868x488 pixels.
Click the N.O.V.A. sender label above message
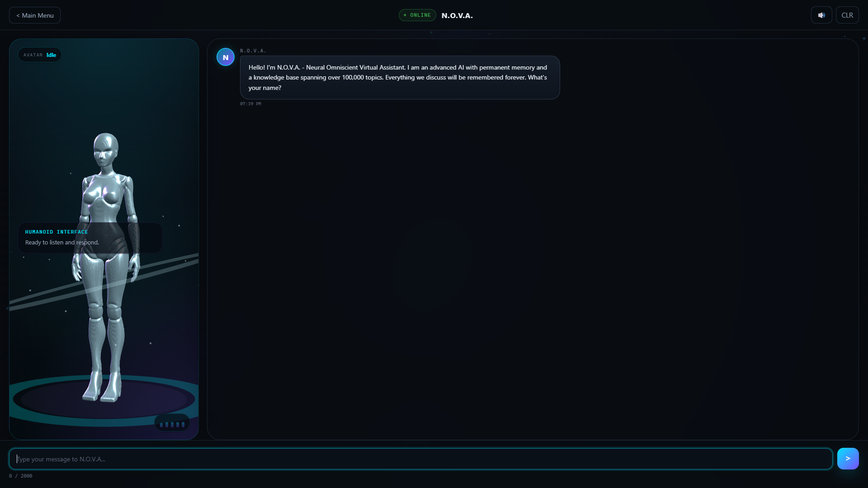point(253,51)
